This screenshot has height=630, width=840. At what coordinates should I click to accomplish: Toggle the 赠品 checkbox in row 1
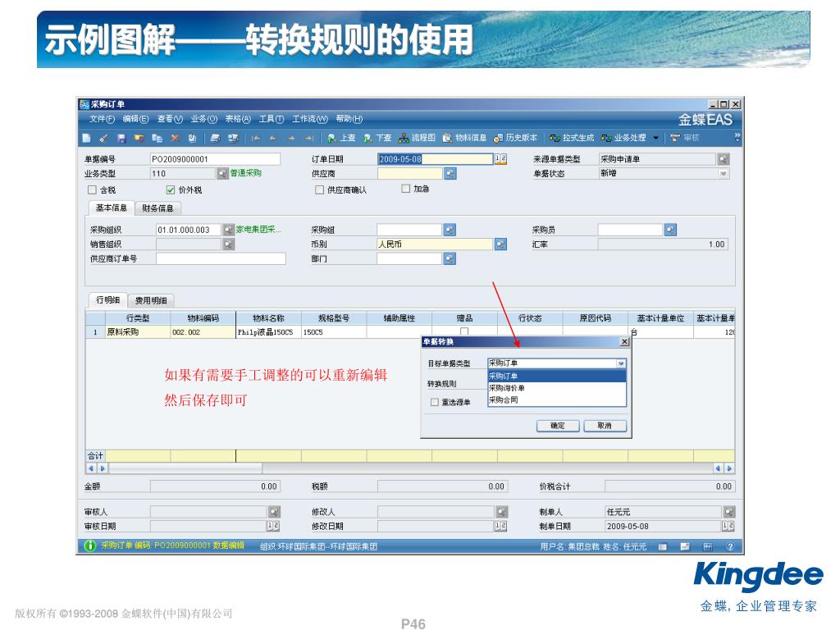coord(464,331)
